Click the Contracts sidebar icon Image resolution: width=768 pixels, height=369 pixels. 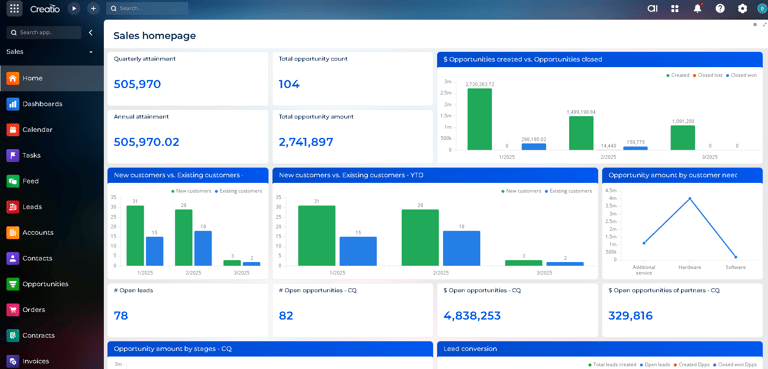pyautogui.click(x=13, y=336)
